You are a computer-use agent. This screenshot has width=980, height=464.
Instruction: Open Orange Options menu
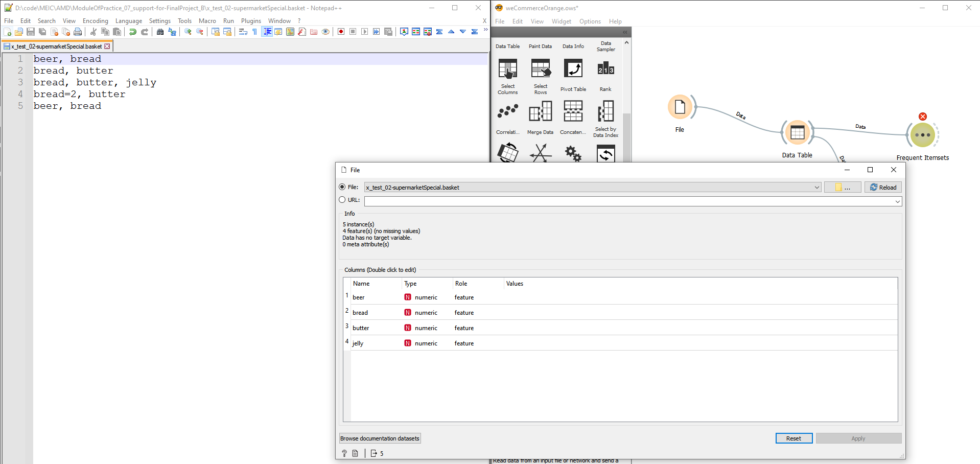click(590, 21)
